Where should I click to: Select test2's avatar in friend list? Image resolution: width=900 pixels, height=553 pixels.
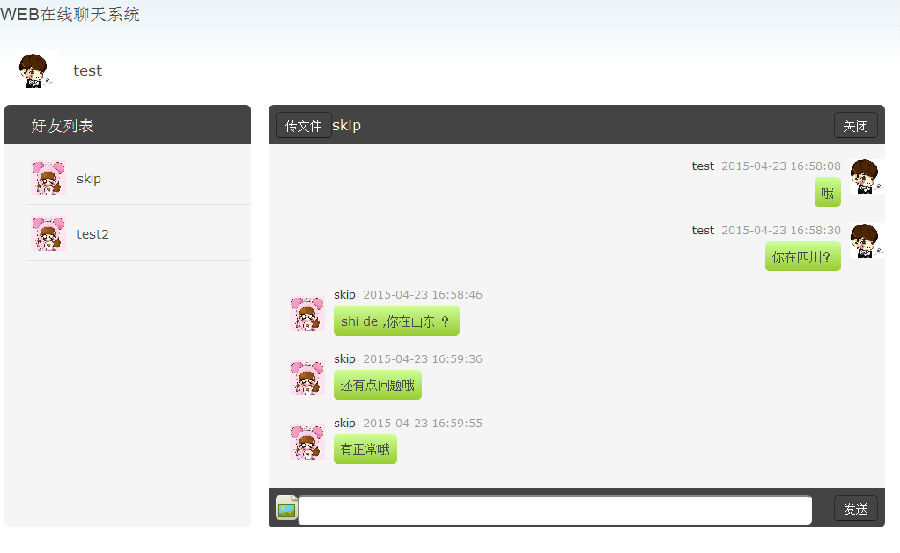(48, 234)
